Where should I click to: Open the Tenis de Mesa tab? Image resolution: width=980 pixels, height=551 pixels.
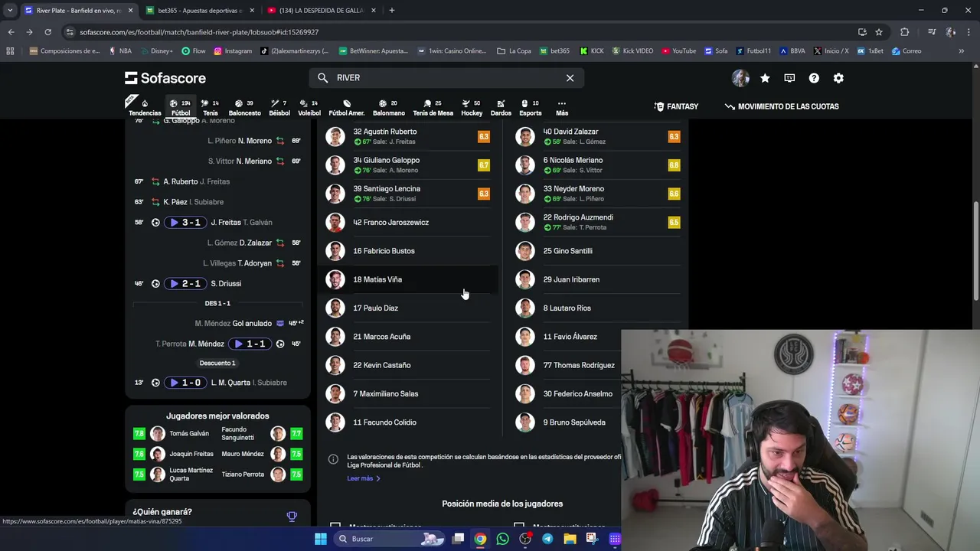coord(433,107)
